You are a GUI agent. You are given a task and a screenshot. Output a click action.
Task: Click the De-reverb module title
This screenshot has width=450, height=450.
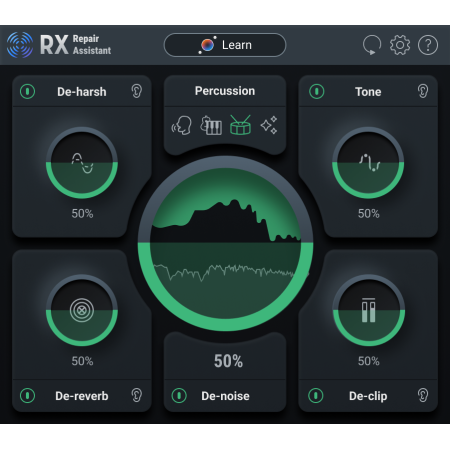tap(82, 396)
